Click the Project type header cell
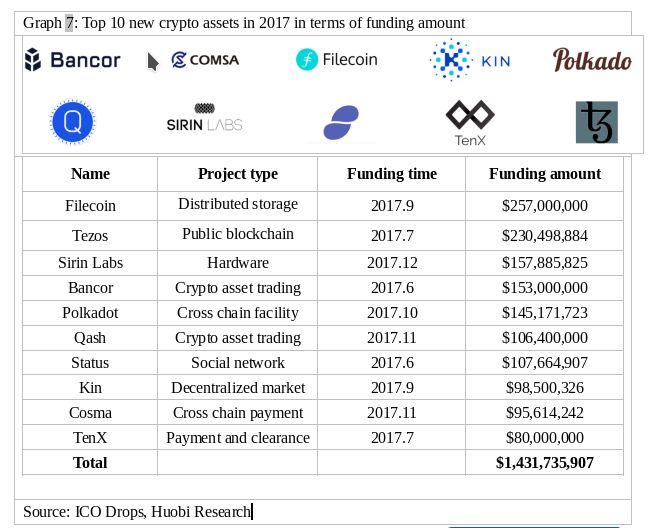 click(x=237, y=174)
